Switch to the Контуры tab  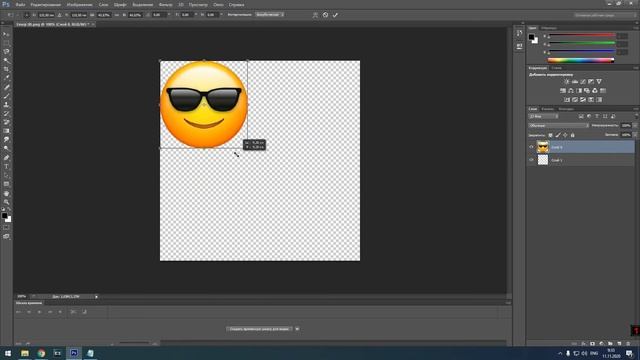[x=566, y=109]
